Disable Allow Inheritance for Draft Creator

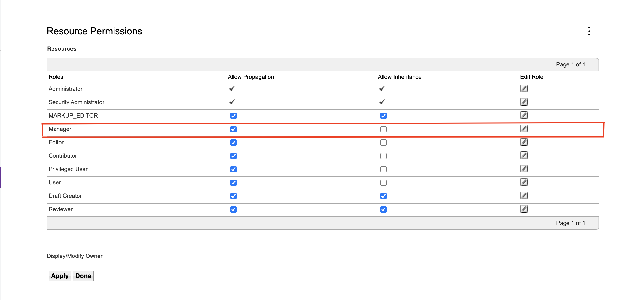[x=383, y=196]
